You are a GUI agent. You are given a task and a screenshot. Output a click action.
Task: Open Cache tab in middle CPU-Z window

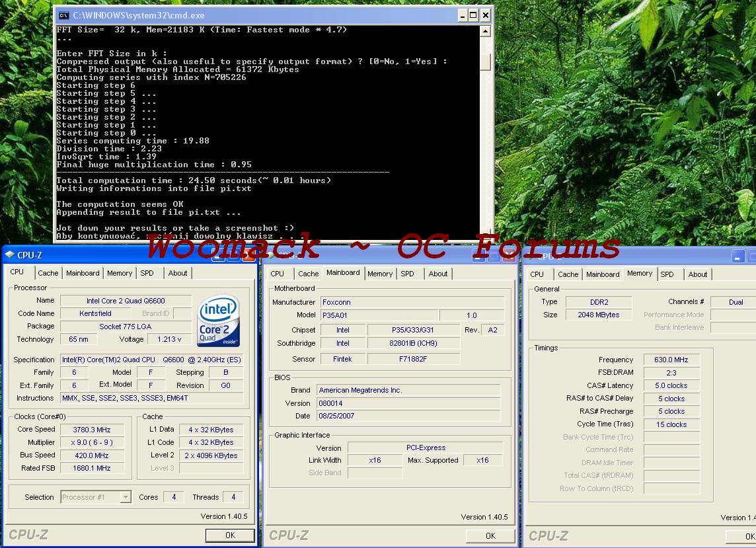click(308, 274)
